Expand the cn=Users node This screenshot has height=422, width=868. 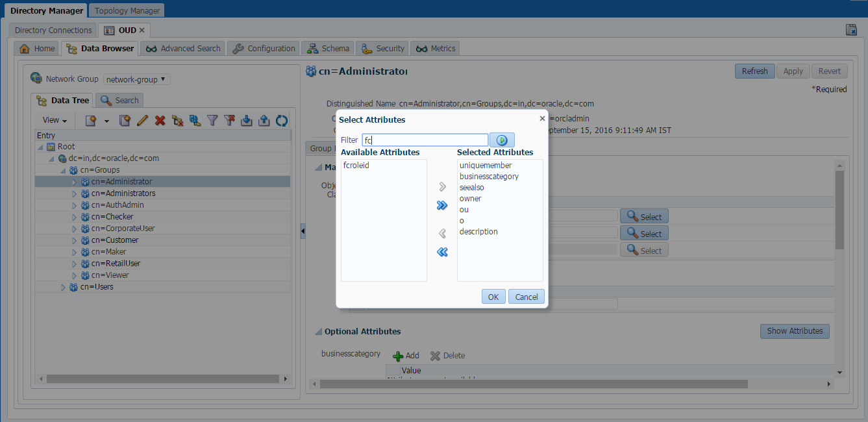[63, 287]
